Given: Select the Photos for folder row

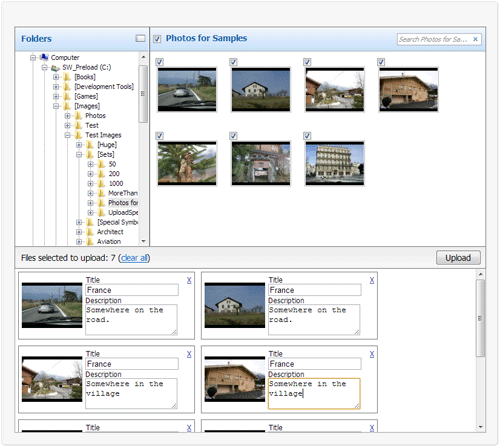Looking at the screenshot, I should click(123, 203).
